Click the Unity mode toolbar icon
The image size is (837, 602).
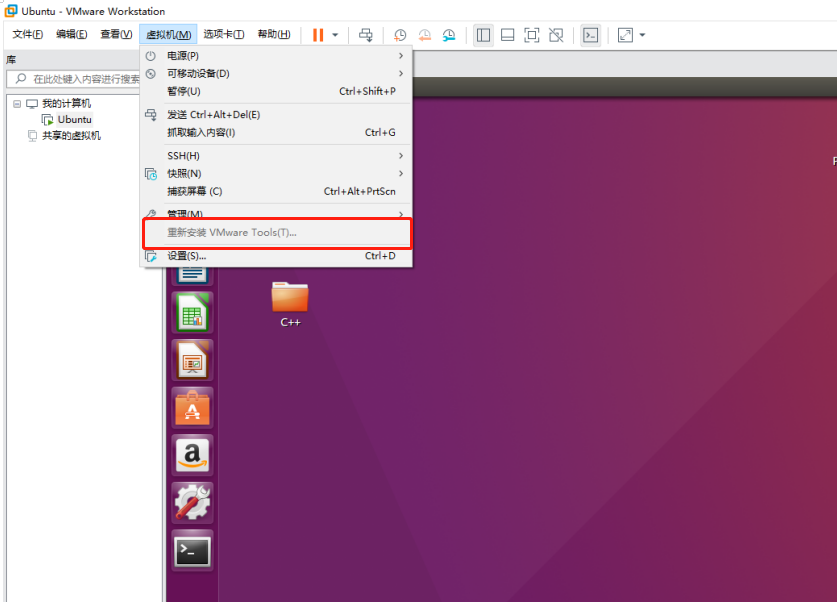(x=556, y=35)
